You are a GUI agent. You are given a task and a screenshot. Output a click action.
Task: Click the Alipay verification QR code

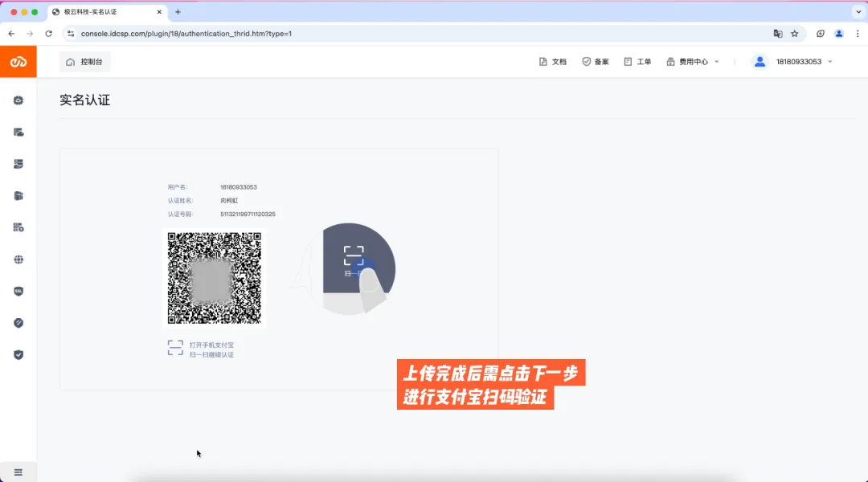click(215, 278)
